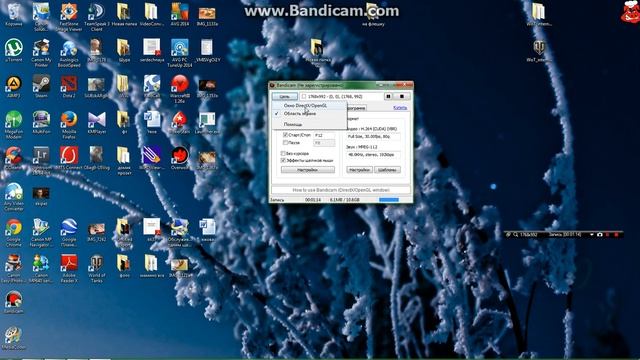
Task: Open the MultiFon desktop icon
Action: pyautogui.click(x=41, y=122)
